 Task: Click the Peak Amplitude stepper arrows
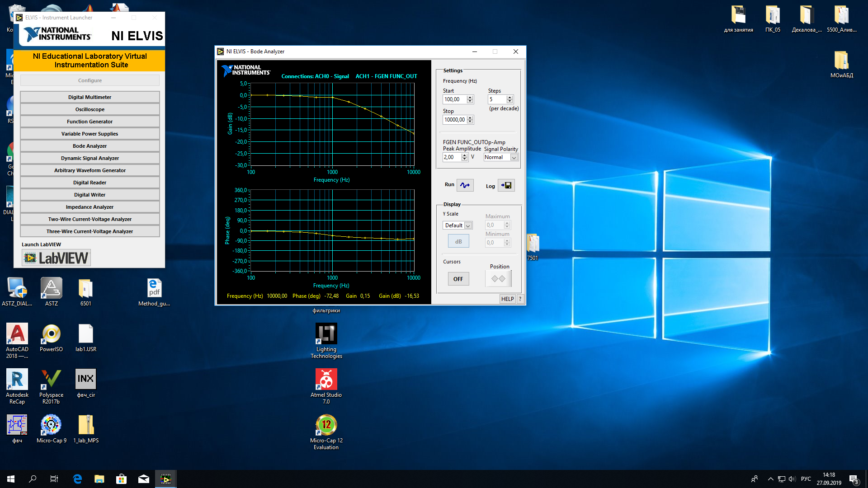pos(464,157)
